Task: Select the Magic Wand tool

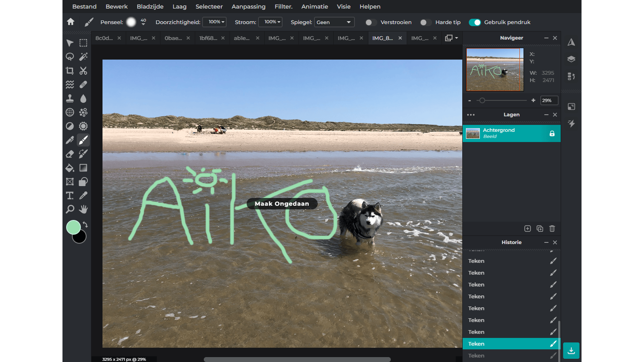Action: [83, 57]
